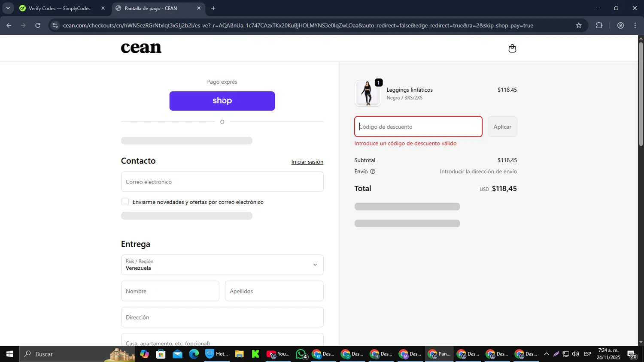Click the Nombre input field
Viewport: 644px width, 362px height.
coord(170,291)
